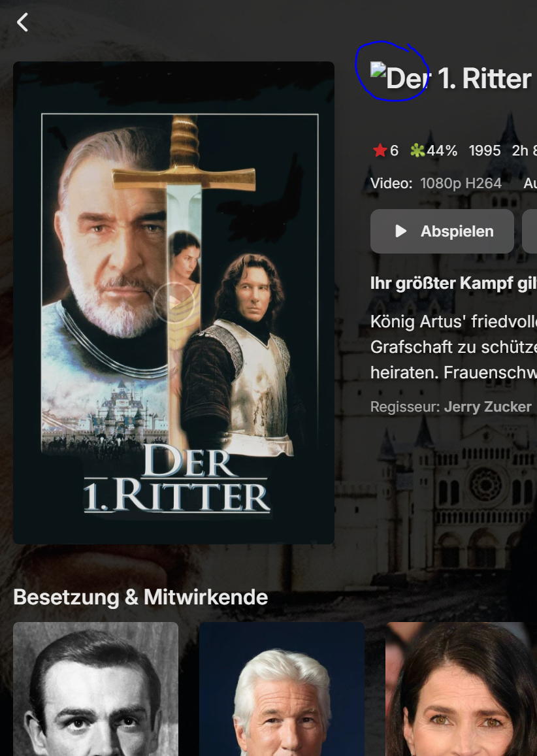Click the green Rotten Tomatoes splat icon
537x756 pixels.
[x=417, y=150]
